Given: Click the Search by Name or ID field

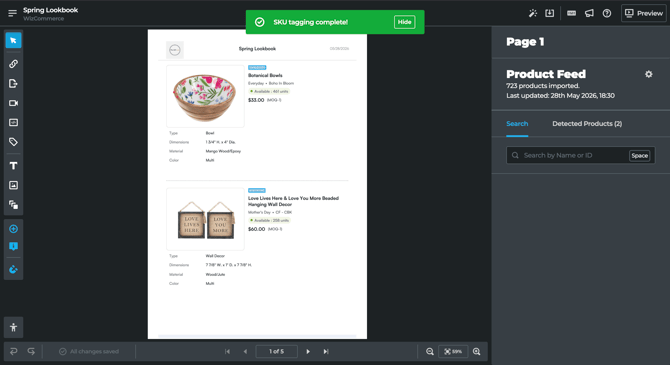Looking at the screenshot, I should [580, 155].
